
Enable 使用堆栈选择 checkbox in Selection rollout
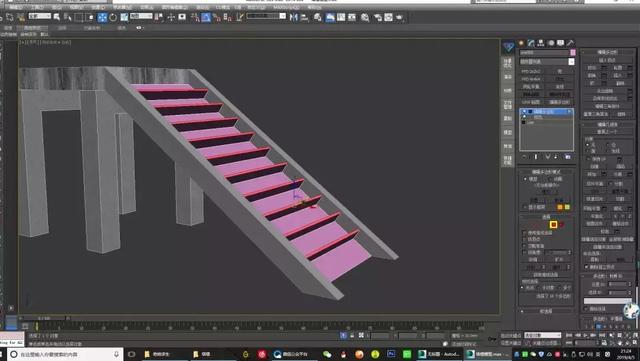524,233
